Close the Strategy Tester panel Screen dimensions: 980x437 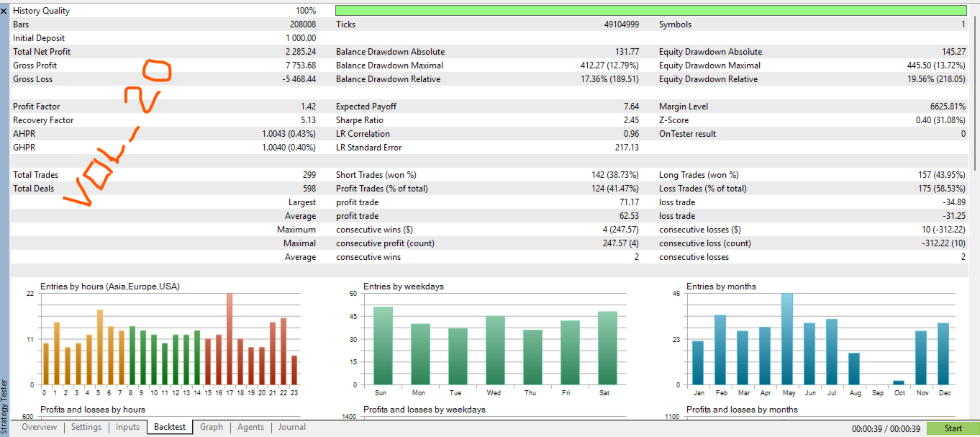pos(4,11)
